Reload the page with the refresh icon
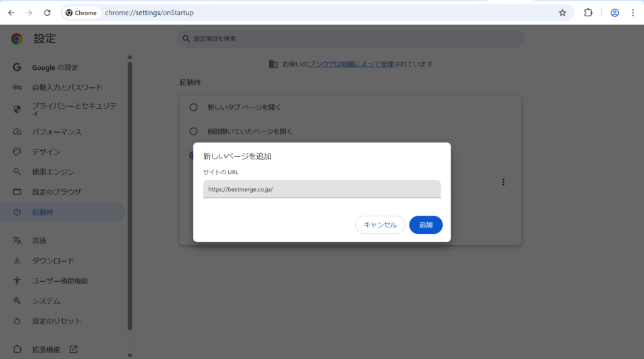The image size is (644, 359). (x=47, y=13)
